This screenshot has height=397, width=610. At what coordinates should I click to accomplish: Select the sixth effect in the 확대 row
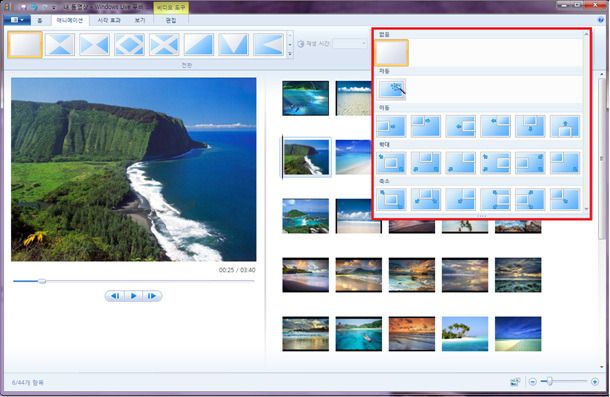pos(565,163)
